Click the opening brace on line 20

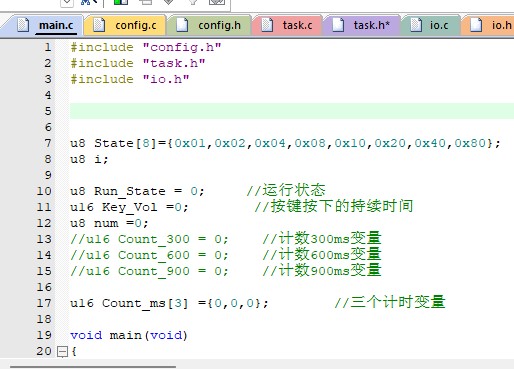point(74,351)
